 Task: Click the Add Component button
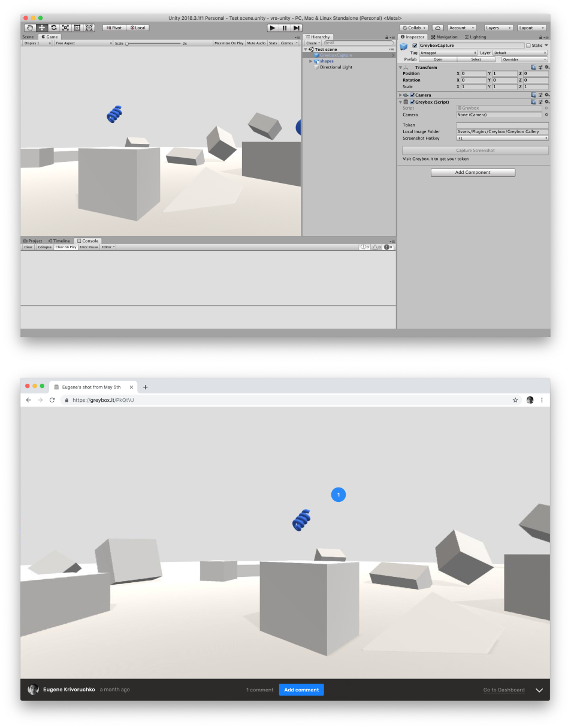click(x=473, y=172)
